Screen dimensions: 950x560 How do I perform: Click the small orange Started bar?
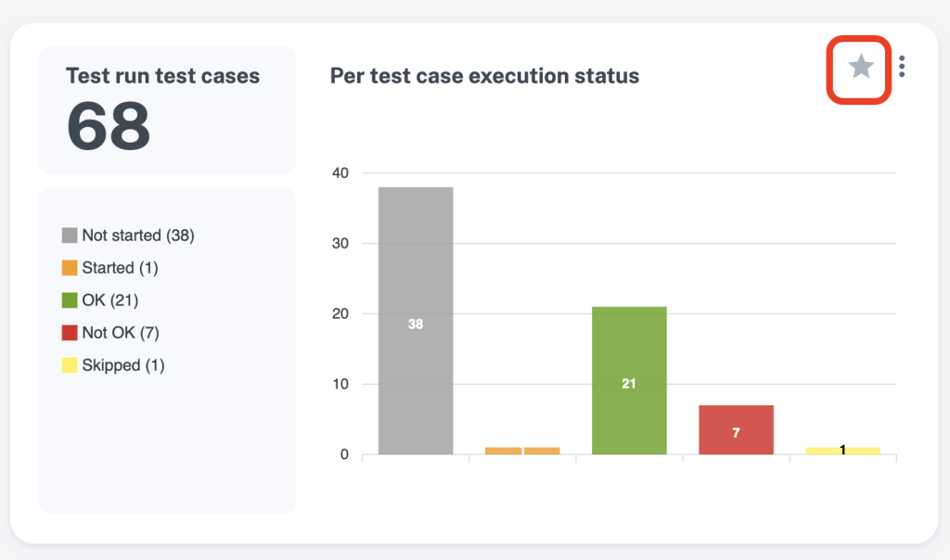[x=522, y=451]
